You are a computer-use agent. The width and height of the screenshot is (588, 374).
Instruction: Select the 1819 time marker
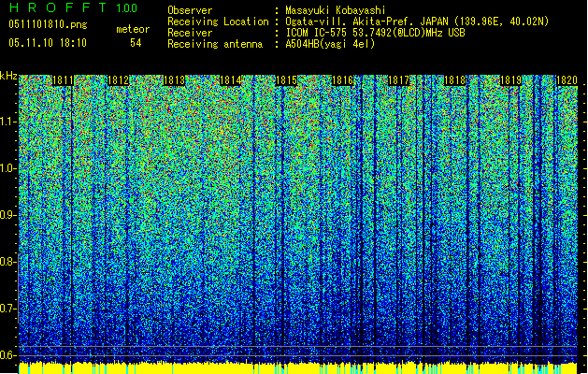tap(510, 80)
